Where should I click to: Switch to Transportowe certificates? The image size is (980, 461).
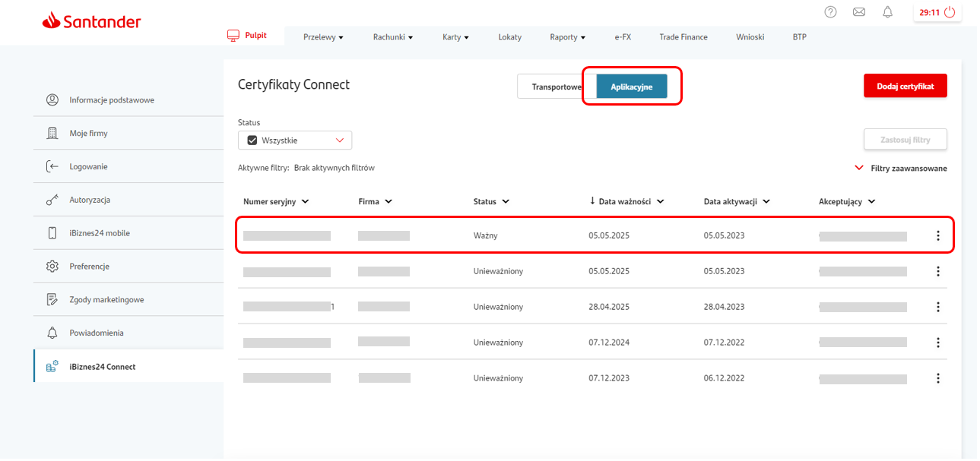click(556, 87)
